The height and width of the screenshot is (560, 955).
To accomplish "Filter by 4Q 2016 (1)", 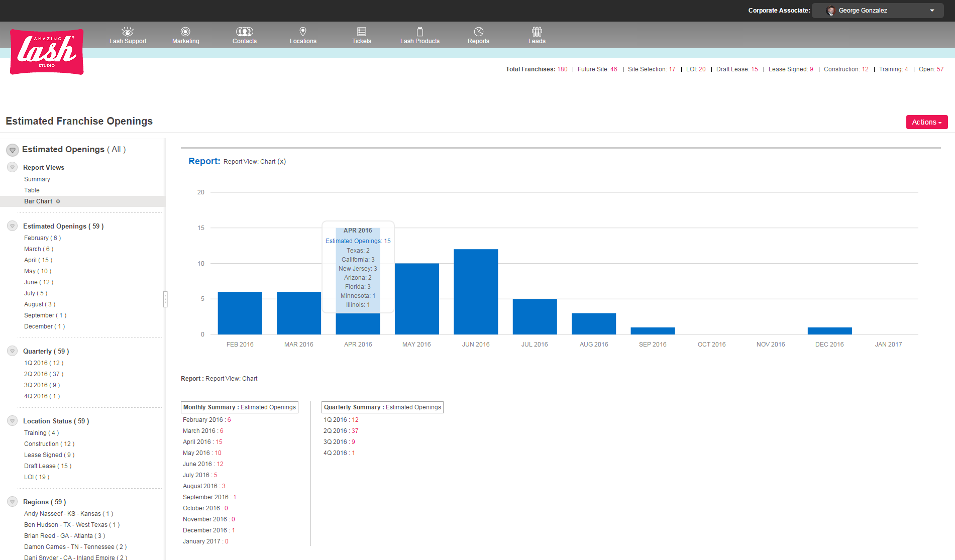I will point(42,396).
